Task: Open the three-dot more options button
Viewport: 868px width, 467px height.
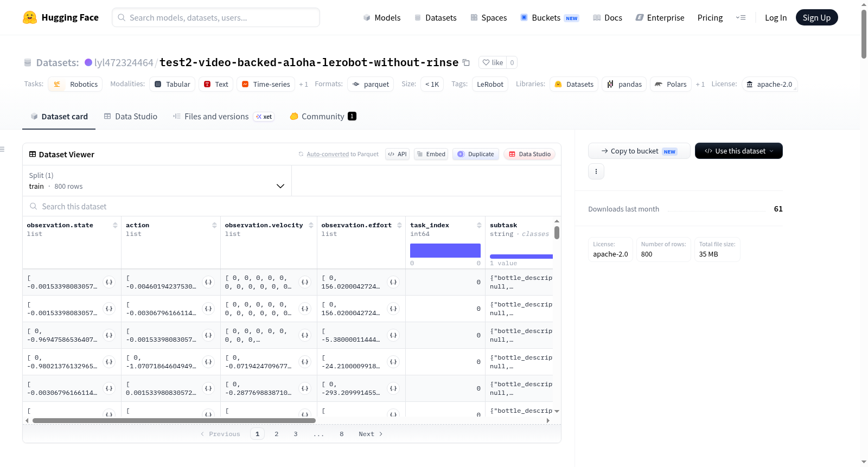Action: 596,171
